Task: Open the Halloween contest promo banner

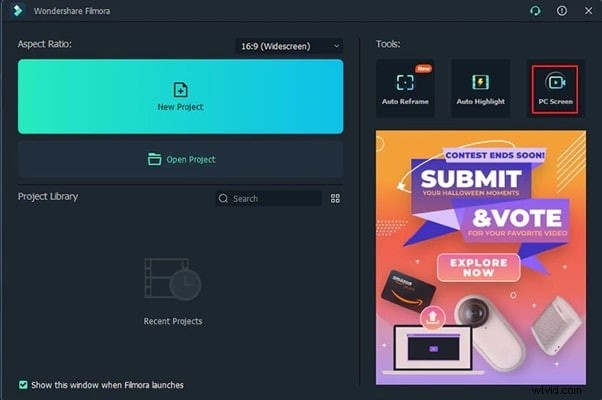Action: click(x=481, y=258)
